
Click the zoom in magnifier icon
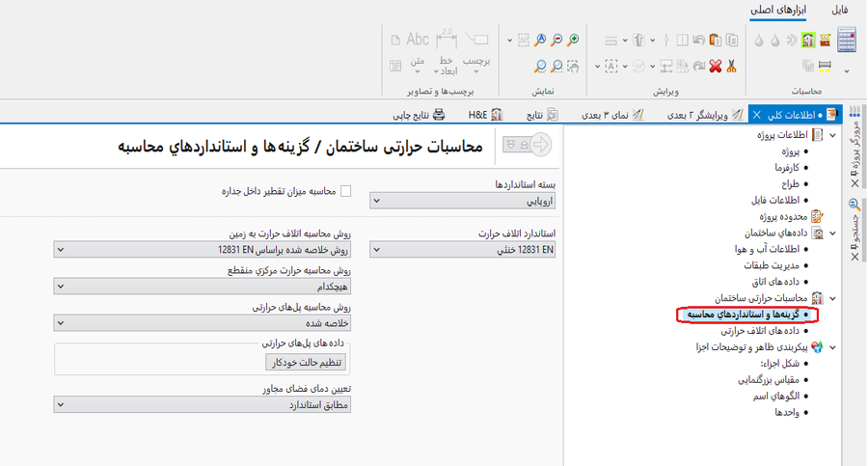click(574, 41)
